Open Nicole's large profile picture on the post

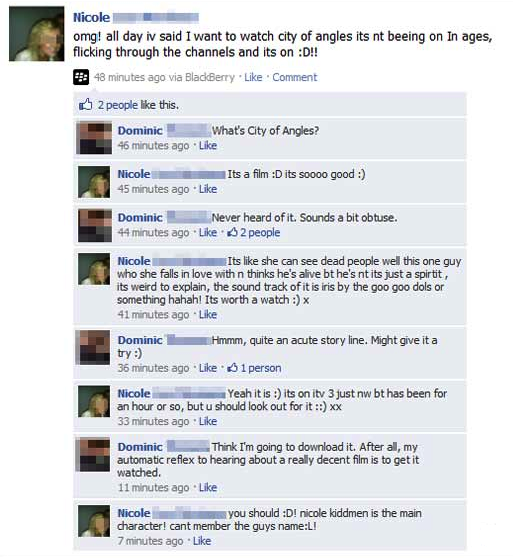37,34
